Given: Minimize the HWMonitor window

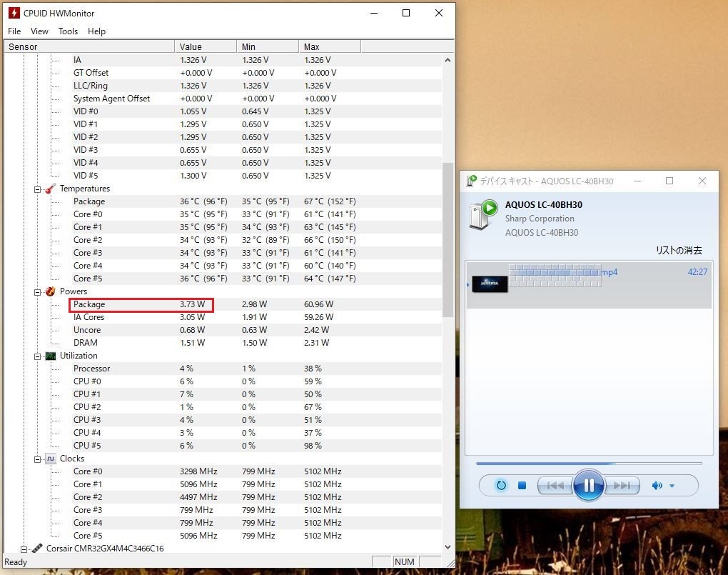Looking at the screenshot, I should 374,13.
